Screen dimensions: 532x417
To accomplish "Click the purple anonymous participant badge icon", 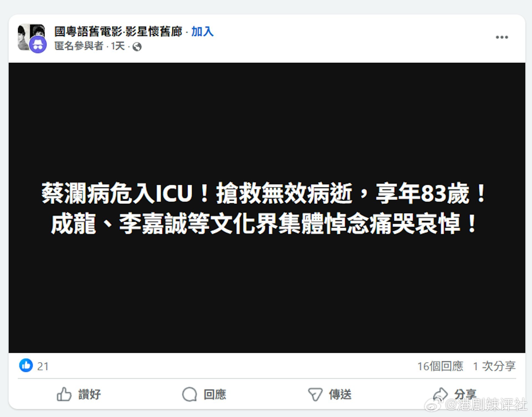I will (x=38, y=45).
